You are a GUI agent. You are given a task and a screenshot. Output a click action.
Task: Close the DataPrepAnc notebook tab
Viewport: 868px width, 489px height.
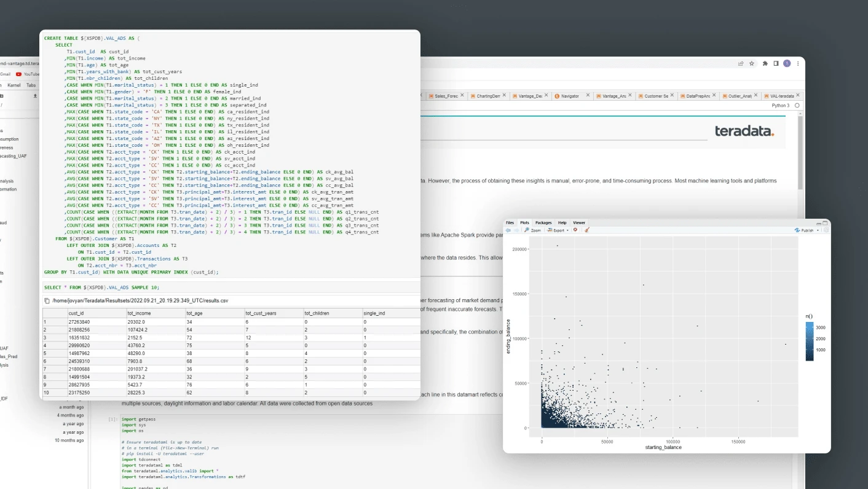pyautogui.click(x=714, y=95)
